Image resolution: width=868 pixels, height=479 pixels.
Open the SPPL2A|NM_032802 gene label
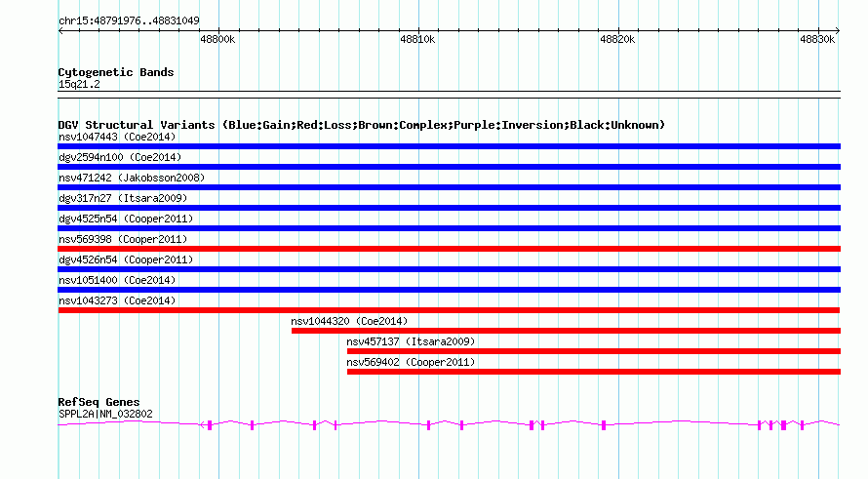coord(105,414)
